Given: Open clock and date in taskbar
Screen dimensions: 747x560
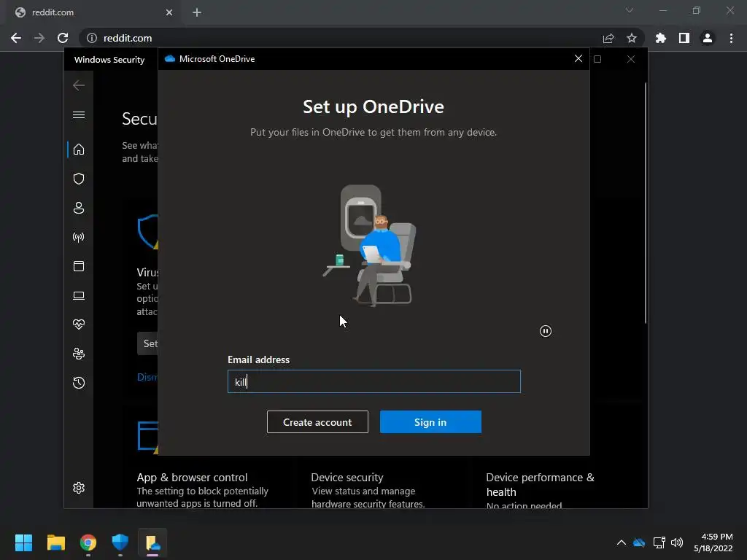Looking at the screenshot, I should pyautogui.click(x=713, y=542).
